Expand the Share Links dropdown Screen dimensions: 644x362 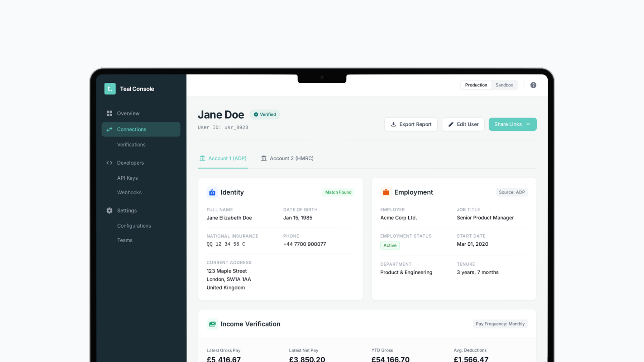click(x=513, y=124)
